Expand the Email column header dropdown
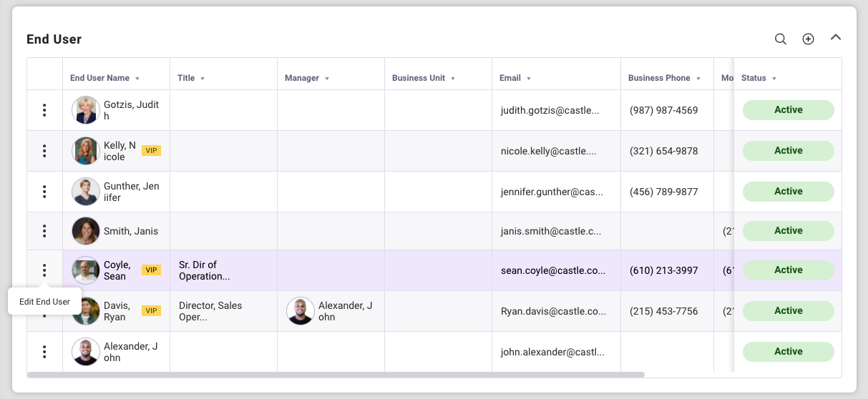 [x=529, y=79]
